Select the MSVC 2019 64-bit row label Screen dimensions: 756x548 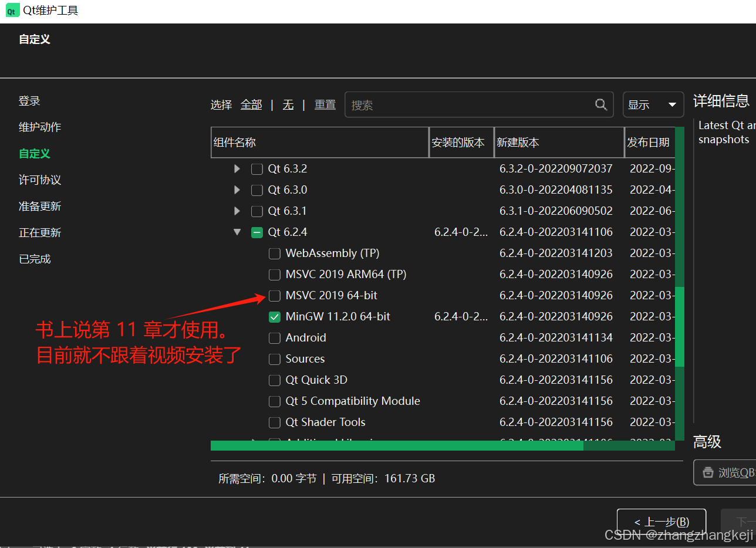coord(332,296)
